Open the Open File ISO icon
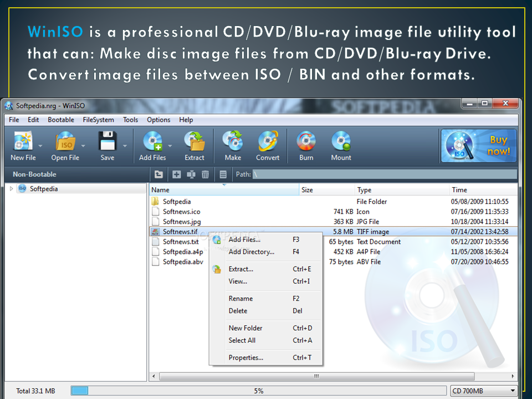 [65, 141]
